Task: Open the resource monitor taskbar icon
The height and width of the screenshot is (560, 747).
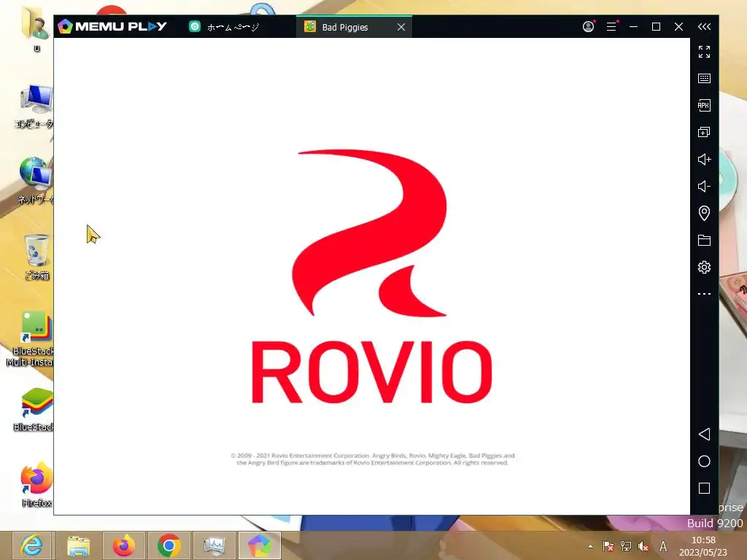Action: coord(214,545)
